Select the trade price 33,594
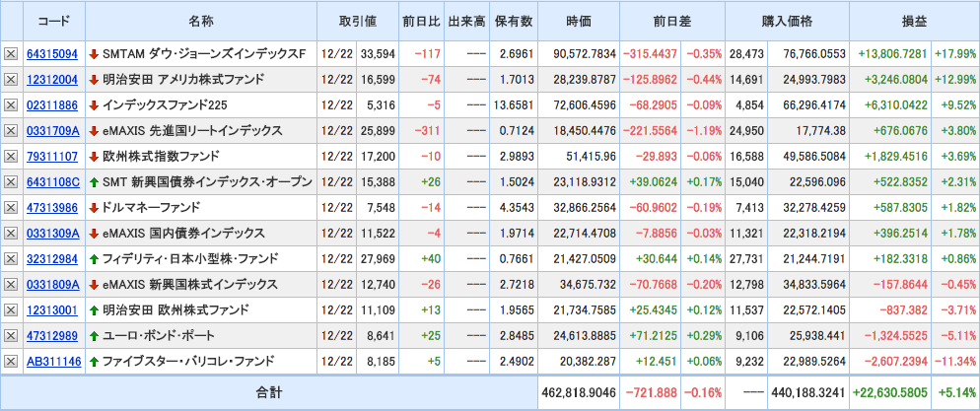 (379, 54)
